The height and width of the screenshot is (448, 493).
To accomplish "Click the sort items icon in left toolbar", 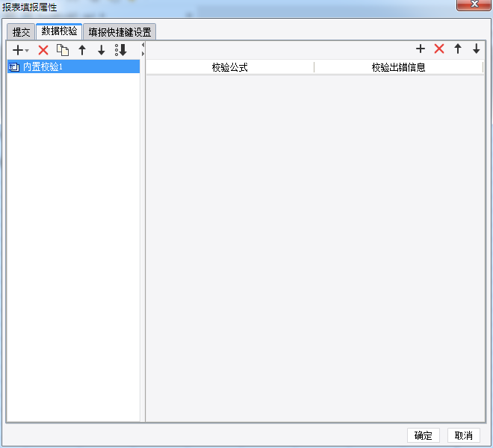I will pyautogui.click(x=121, y=50).
